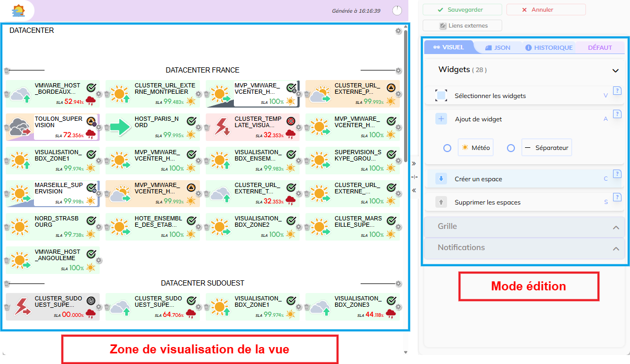Click the application logo at top left

coord(18,10)
